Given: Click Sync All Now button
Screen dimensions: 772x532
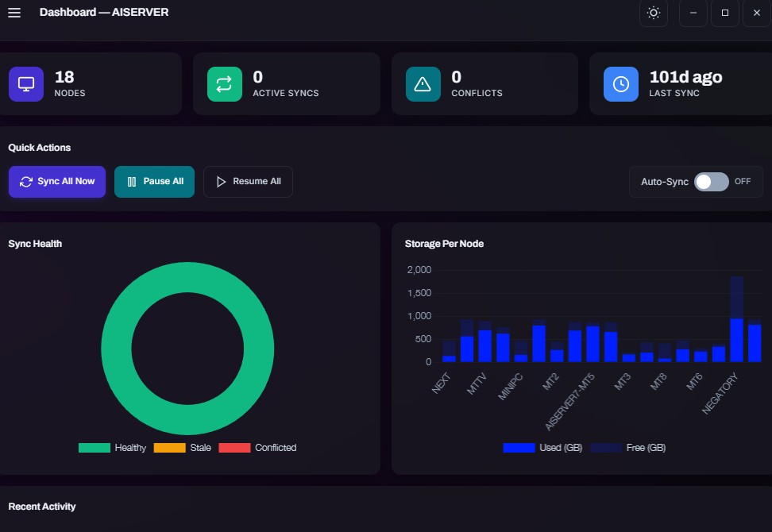Looking at the screenshot, I should click(x=57, y=182).
